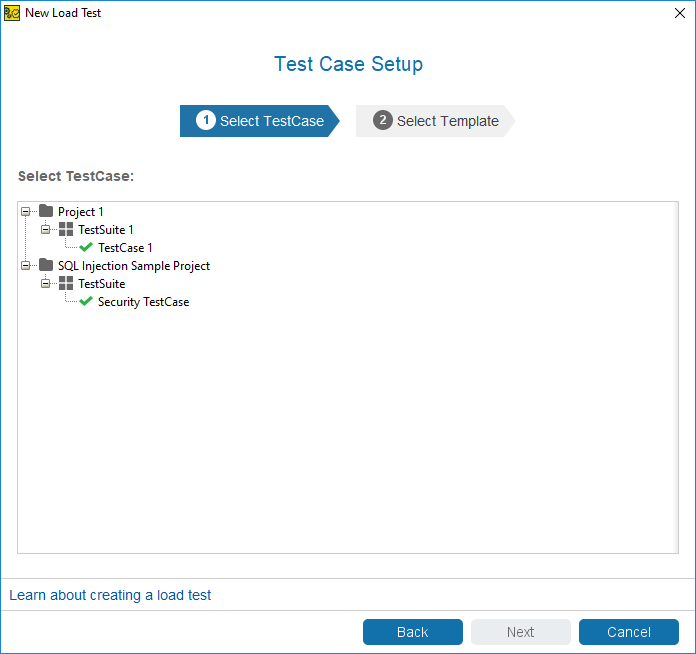Collapse the Project 1 tree node

tap(26, 212)
